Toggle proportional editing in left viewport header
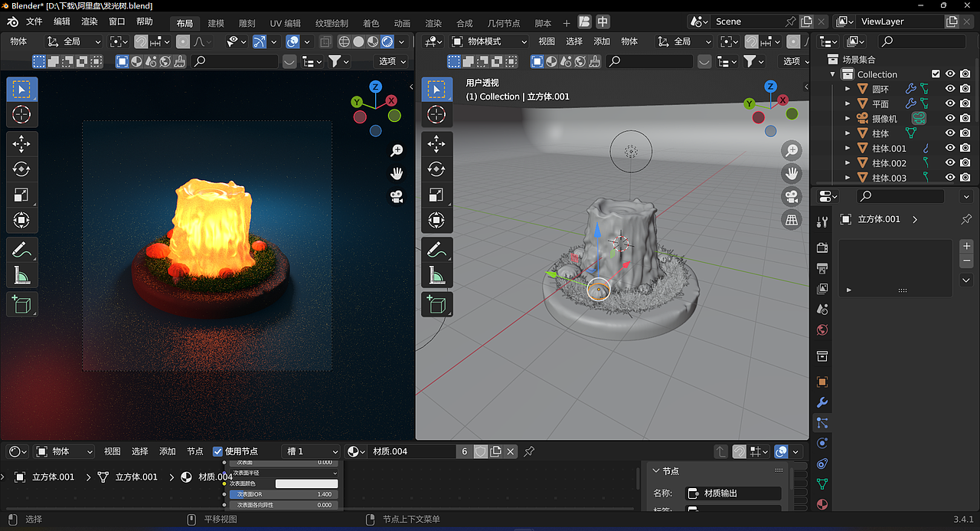Image resolution: width=980 pixels, height=531 pixels. (183, 41)
